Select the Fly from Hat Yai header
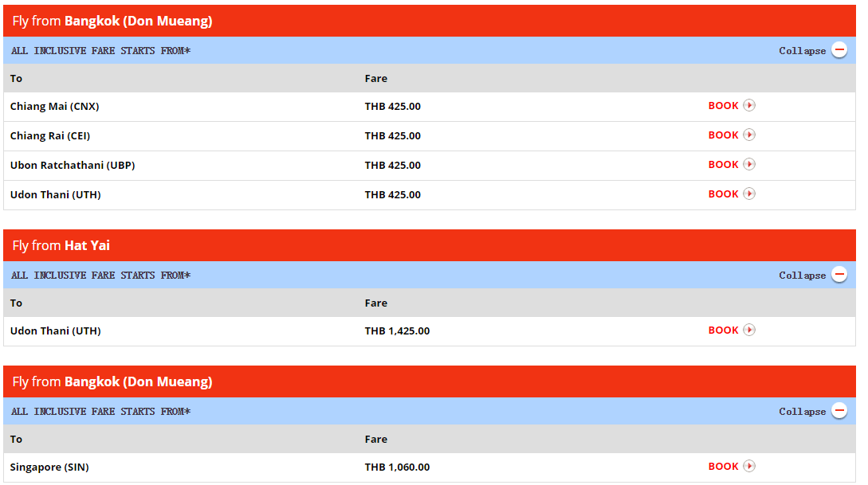The image size is (868, 485). (430, 245)
